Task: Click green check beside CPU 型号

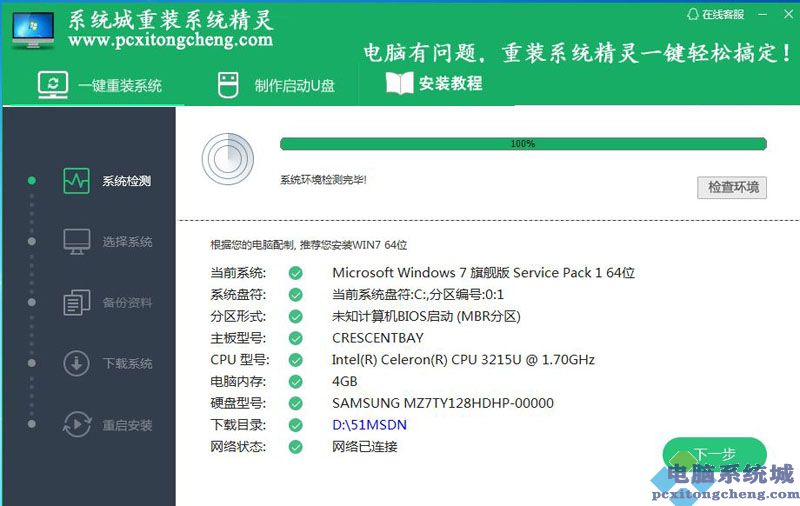Action: [x=295, y=360]
